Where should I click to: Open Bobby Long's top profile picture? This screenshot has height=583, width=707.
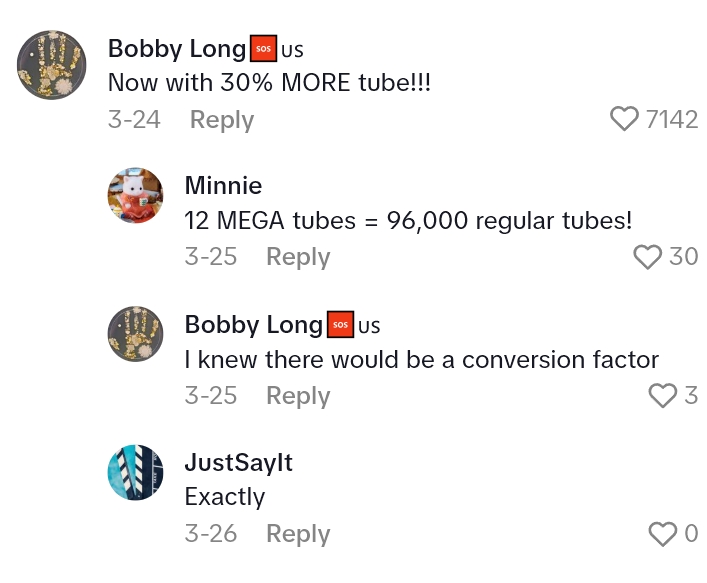[x=51, y=64]
